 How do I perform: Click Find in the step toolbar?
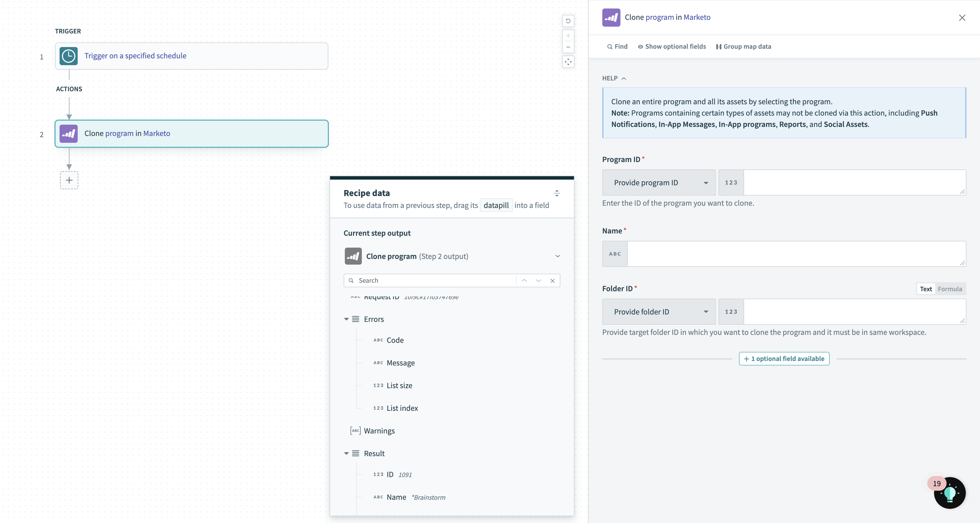pyautogui.click(x=617, y=46)
